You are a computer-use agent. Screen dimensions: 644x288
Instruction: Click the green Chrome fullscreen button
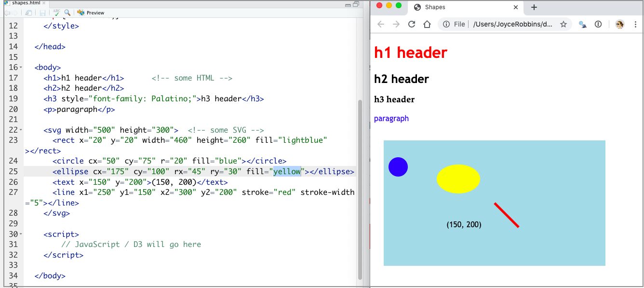pyautogui.click(x=399, y=5)
